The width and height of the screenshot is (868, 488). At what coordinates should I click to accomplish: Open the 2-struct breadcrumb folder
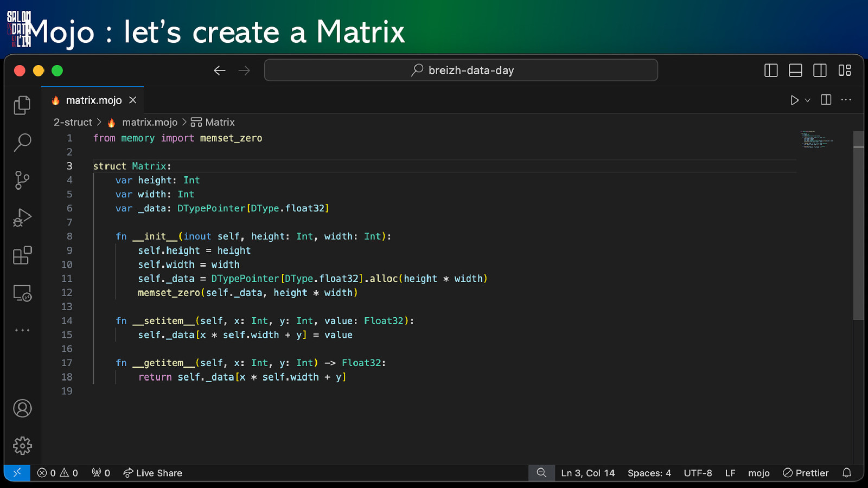(73, 123)
